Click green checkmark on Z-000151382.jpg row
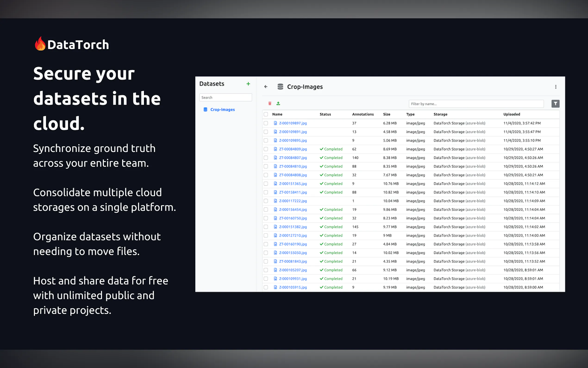Image resolution: width=588 pixels, height=368 pixels. (x=321, y=227)
